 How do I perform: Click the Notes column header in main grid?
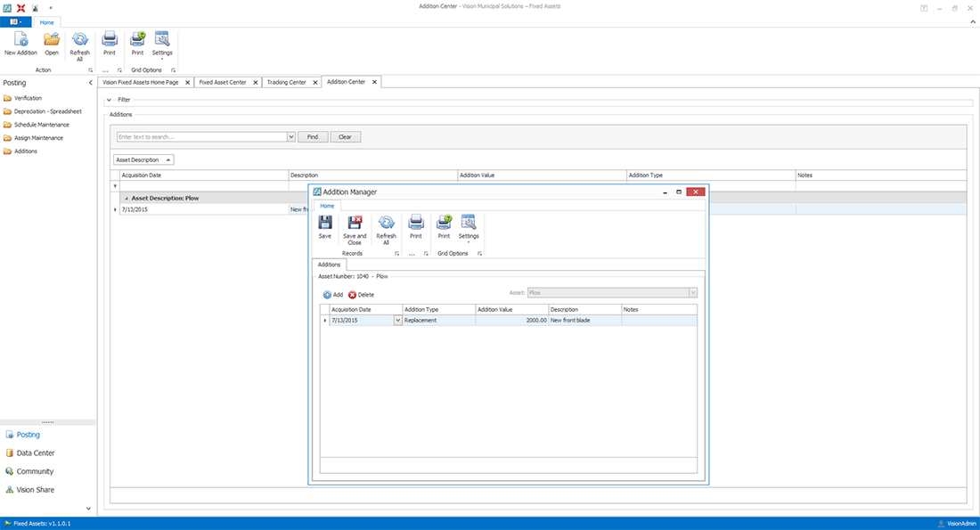coord(881,175)
